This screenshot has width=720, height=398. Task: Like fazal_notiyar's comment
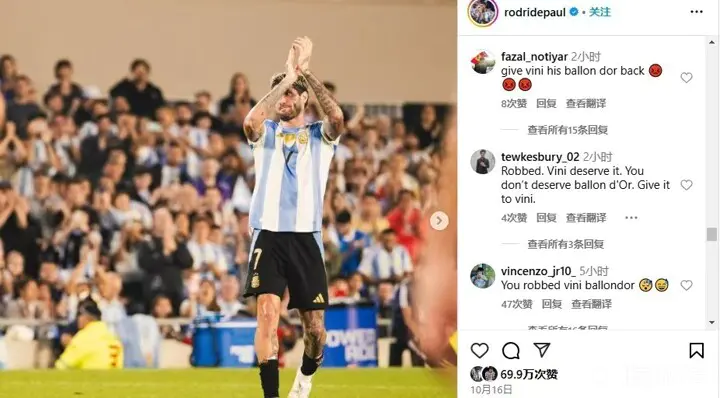click(x=686, y=78)
